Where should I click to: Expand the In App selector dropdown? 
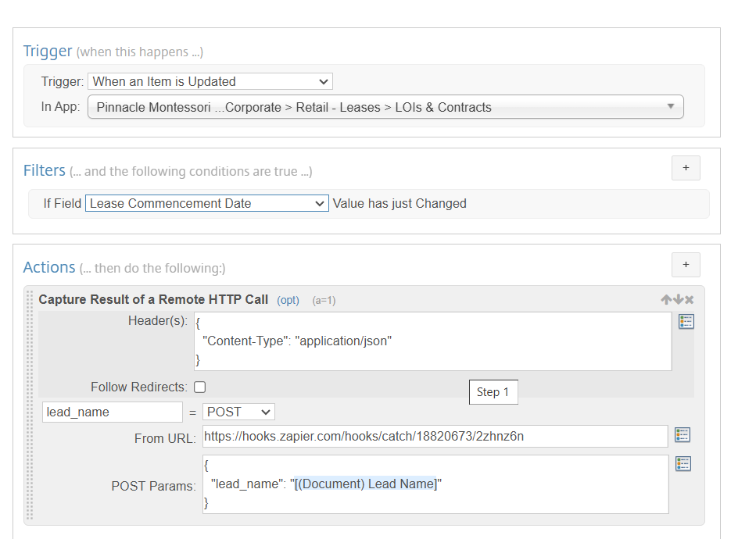click(385, 107)
